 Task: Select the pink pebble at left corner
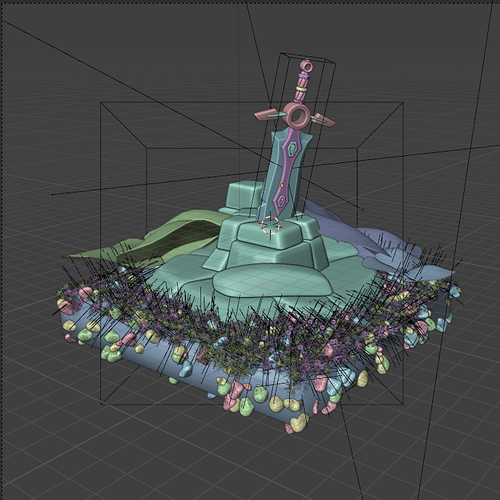click(x=66, y=307)
